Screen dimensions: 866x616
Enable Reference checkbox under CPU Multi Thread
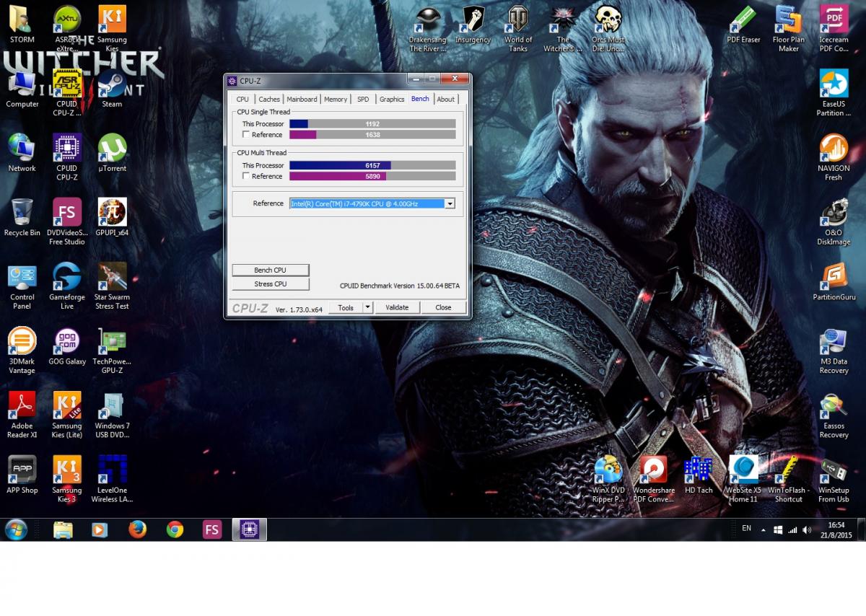click(247, 176)
